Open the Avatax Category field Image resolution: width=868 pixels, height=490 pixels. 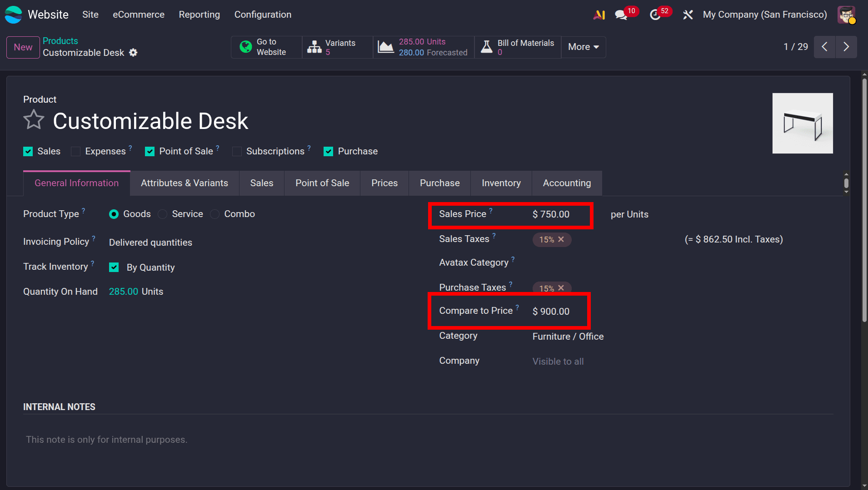682,263
